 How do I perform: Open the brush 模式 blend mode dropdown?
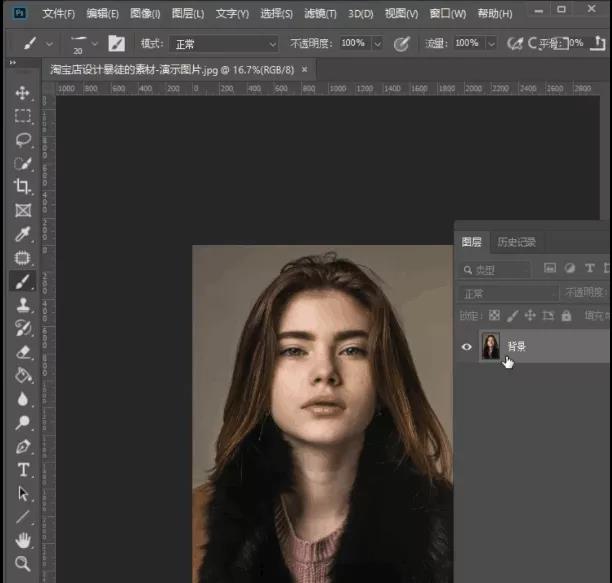click(222, 44)
